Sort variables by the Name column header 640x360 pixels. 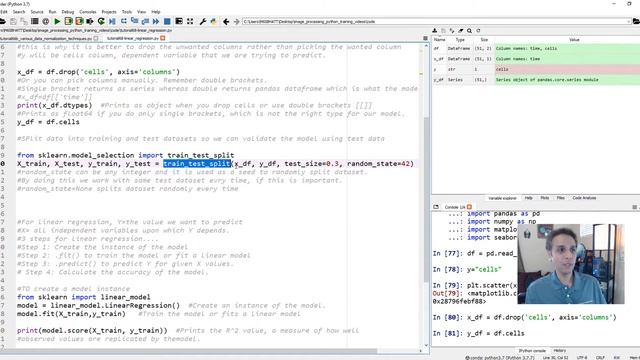[439, 40]
